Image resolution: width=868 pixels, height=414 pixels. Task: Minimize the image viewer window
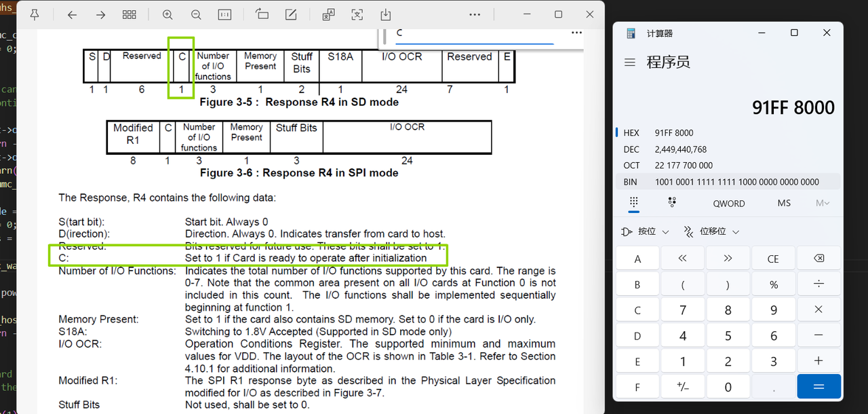click(526, 15)
